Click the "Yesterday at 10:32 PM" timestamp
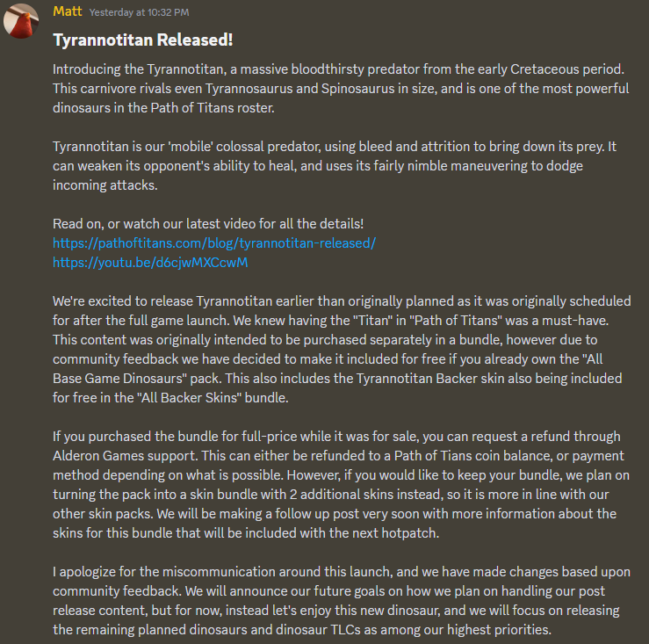649x644 pixels. point(139,12)
